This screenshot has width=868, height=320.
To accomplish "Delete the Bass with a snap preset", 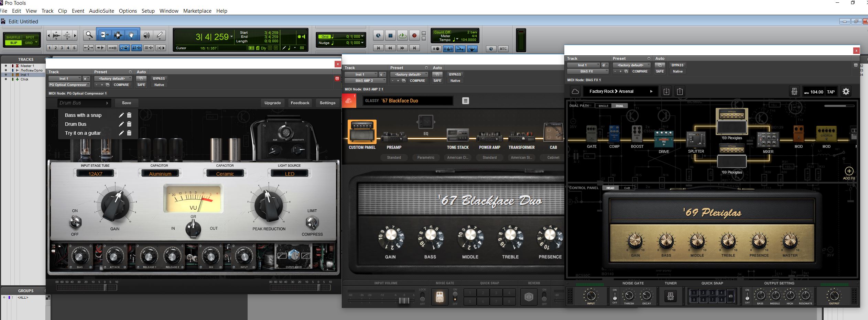I will (129, 115).
